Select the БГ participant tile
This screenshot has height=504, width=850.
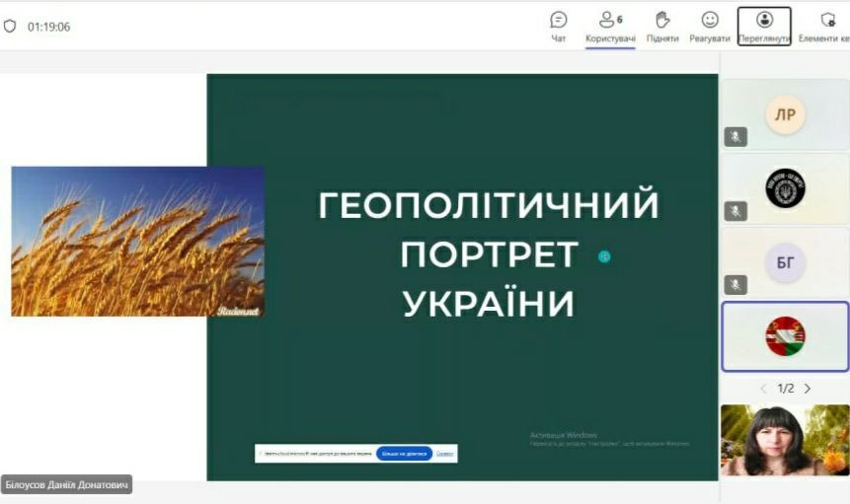point(786,262)
